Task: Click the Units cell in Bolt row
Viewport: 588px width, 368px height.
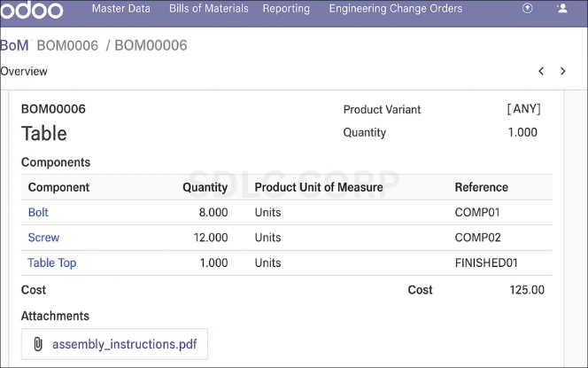Action: (x=267, y=212)
